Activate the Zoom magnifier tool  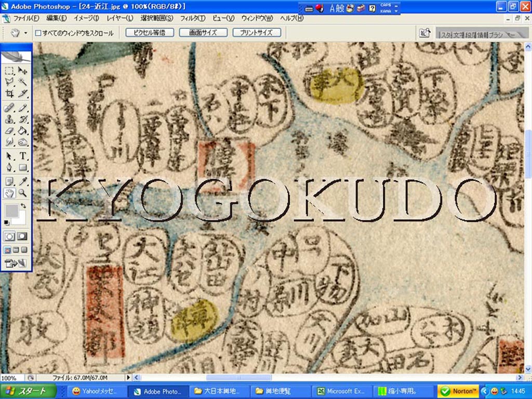click(x=22, y=193)
